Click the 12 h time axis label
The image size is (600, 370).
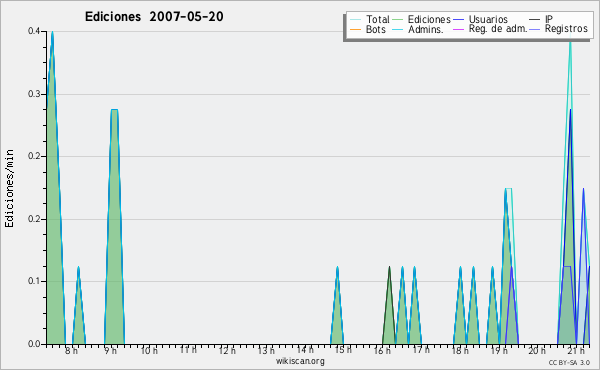pos(227,350)
